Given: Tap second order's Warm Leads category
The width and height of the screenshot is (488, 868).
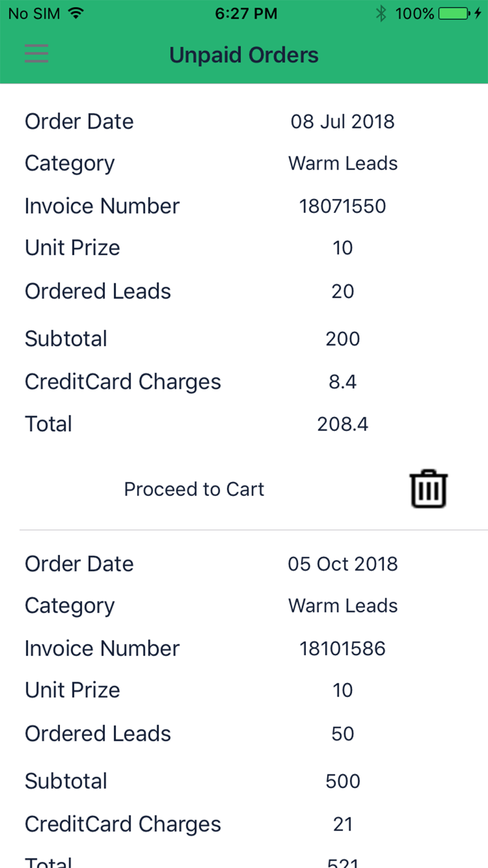Looking at the screenshot, I should [x=343, y=605].
